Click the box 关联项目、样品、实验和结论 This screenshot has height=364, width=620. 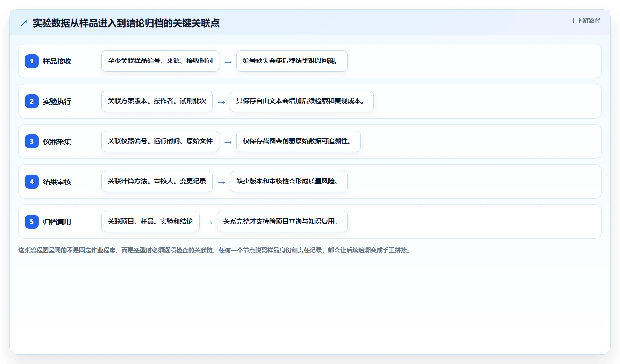pyautogui.click(x=150, y=222)
